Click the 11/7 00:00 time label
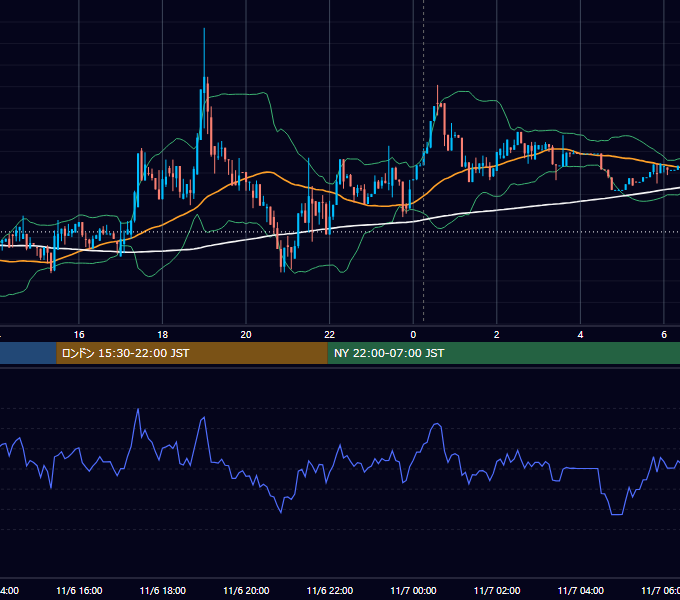The image size is (680, 600). click(413, 591)
